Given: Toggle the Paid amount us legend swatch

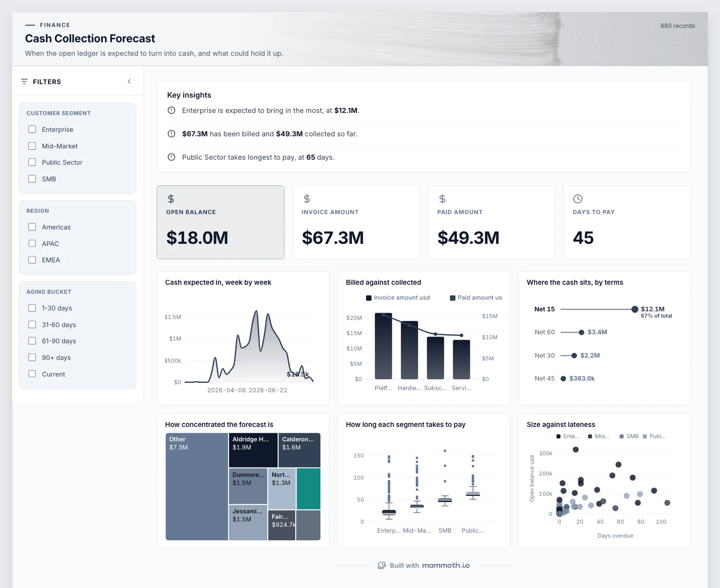Looking at the screenshot, I should point(453,298).
